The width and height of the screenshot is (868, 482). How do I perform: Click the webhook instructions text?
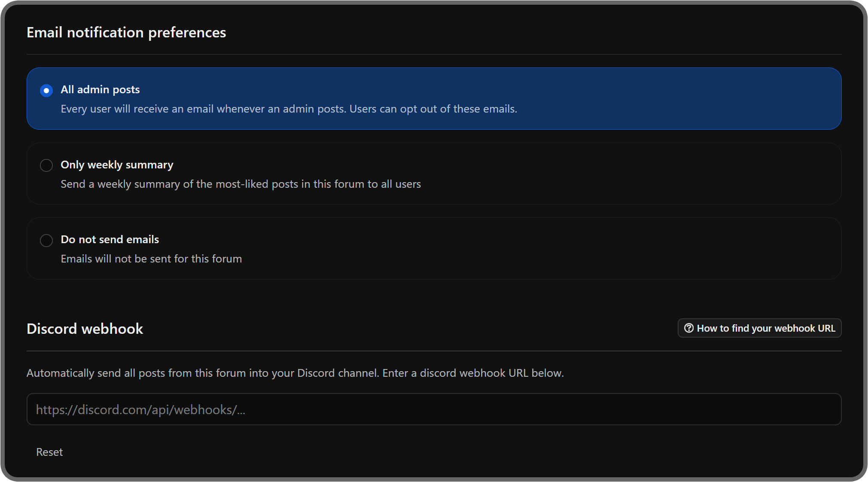[x=295, y=373]
